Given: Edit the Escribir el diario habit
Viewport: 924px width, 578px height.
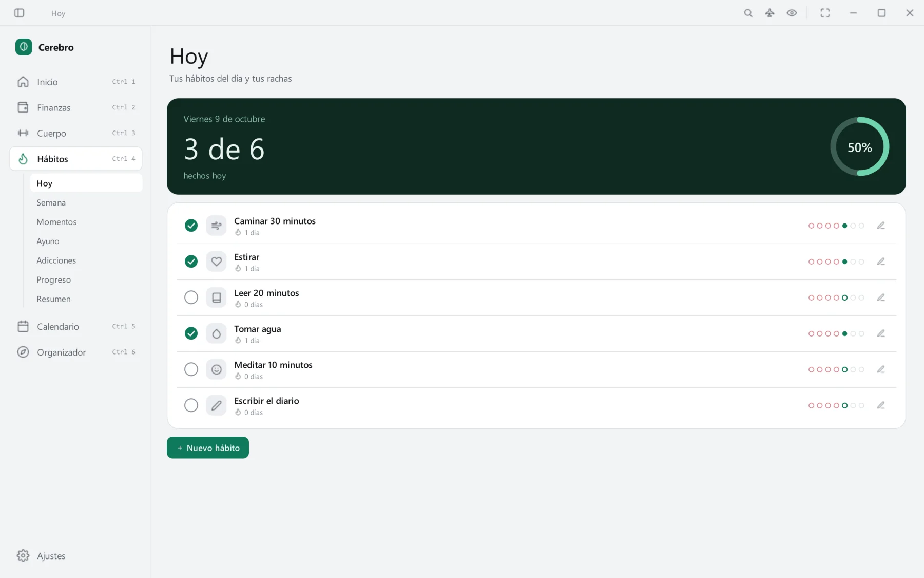Looking at the screenshot, I should (x=881, y=405).
